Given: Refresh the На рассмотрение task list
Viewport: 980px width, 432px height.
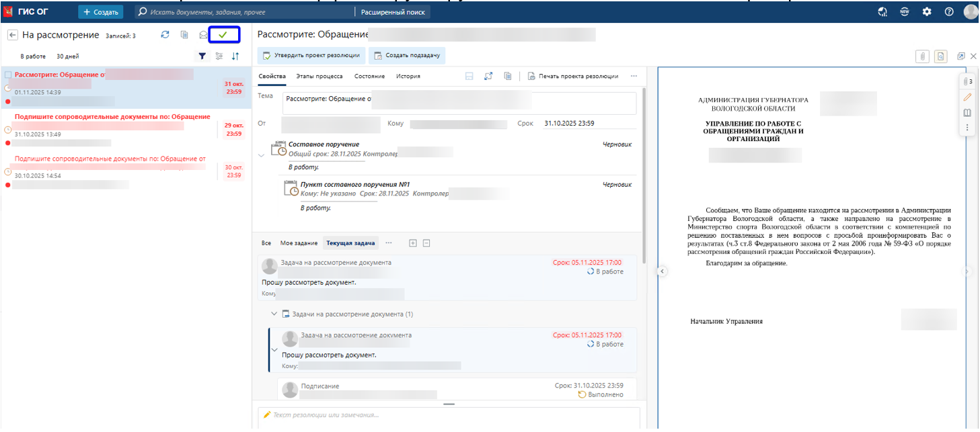Looking at the screenshot, I should pos(165,35).
